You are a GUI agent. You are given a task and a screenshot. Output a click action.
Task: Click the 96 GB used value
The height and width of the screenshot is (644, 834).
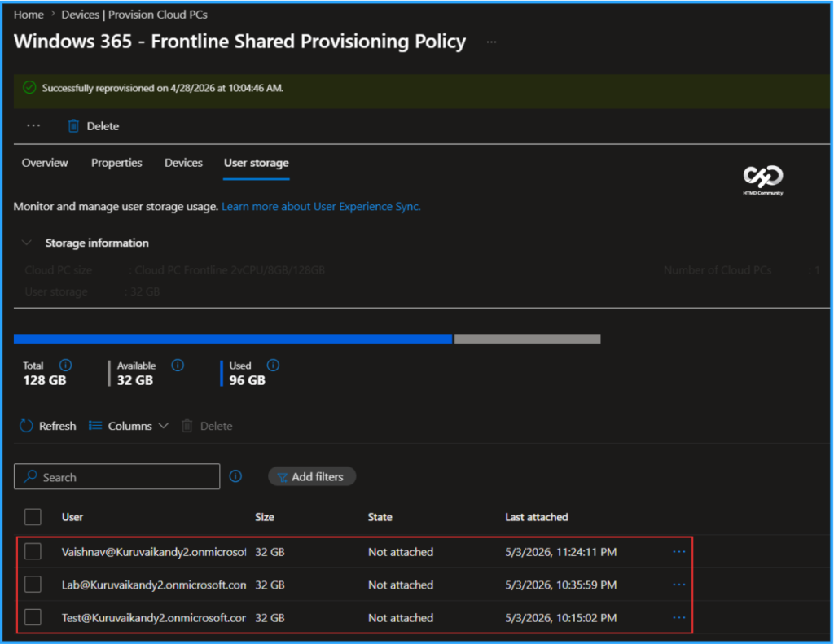coord(247,380)
